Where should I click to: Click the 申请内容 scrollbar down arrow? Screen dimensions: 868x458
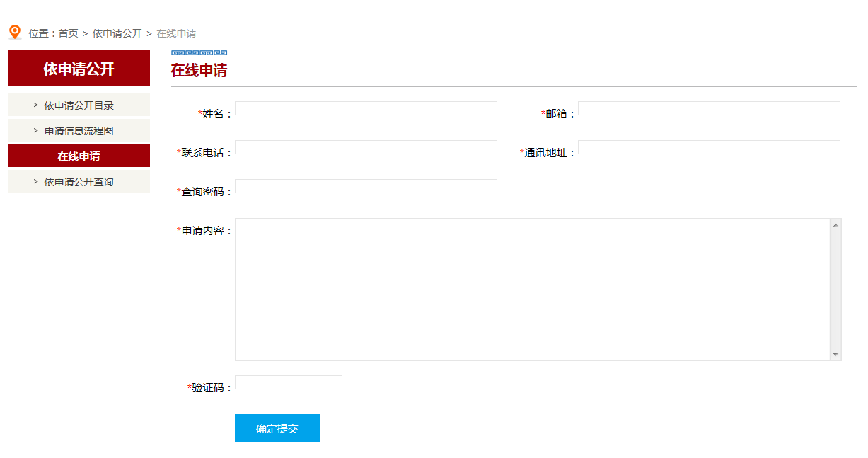click(835, 354)
